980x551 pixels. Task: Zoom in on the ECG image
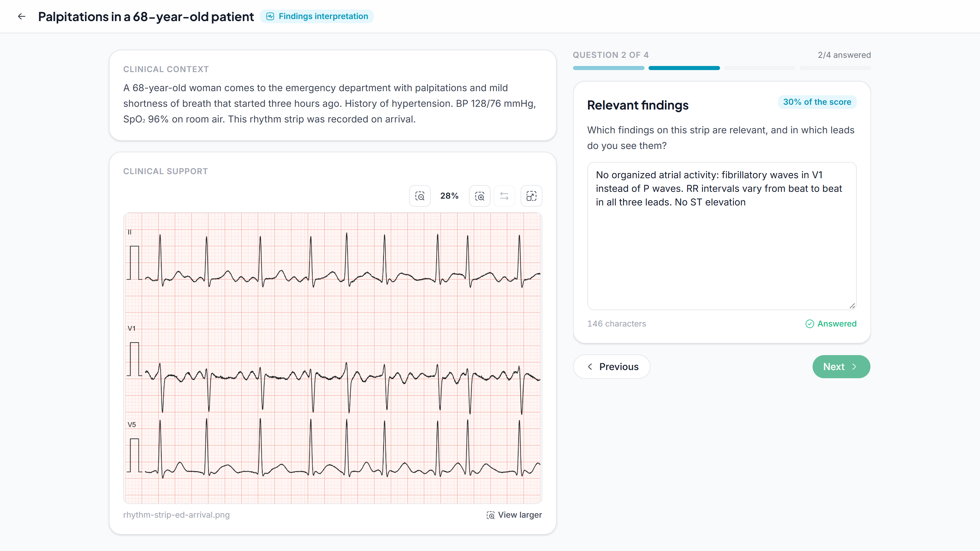point(479,196)
